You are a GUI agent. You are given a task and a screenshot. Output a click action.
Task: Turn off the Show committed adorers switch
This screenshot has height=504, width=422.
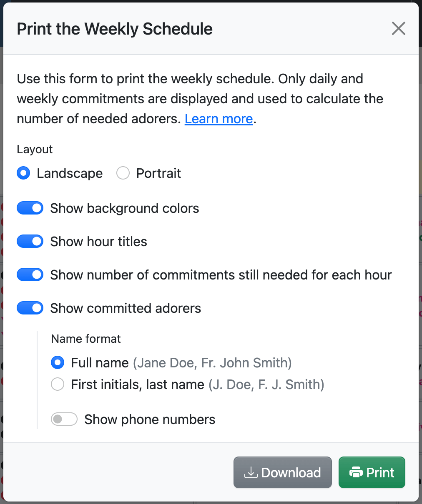click(30, 308)
